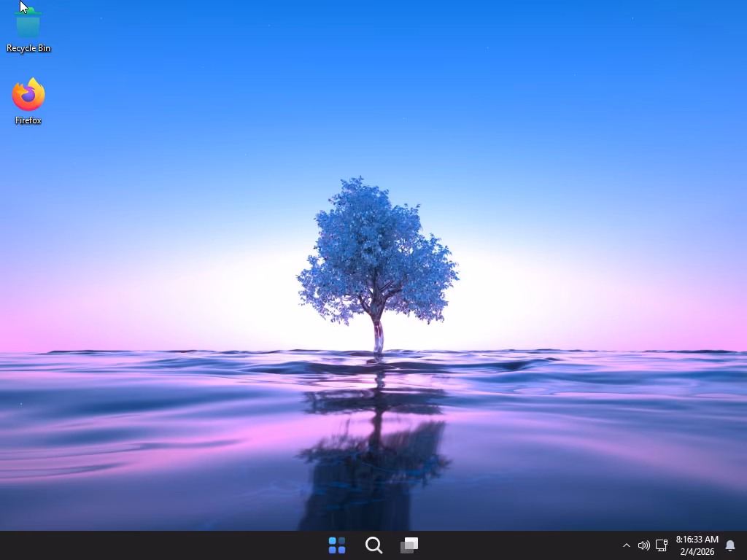Click the "Firefox" text label
The height and width of the screenshot is (560, 747).
tap(28, 120)
